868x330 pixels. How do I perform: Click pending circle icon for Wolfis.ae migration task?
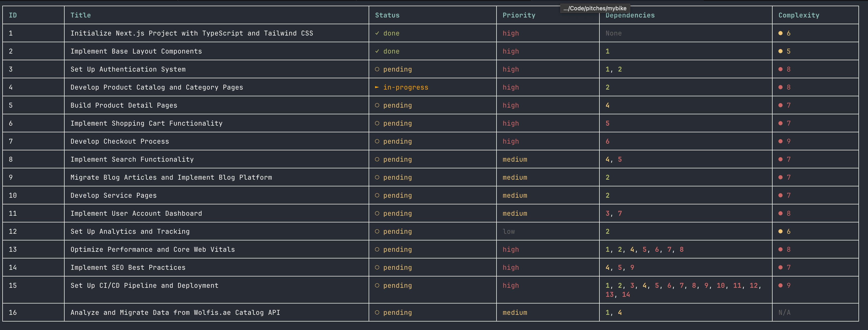[x=377, y=313]
